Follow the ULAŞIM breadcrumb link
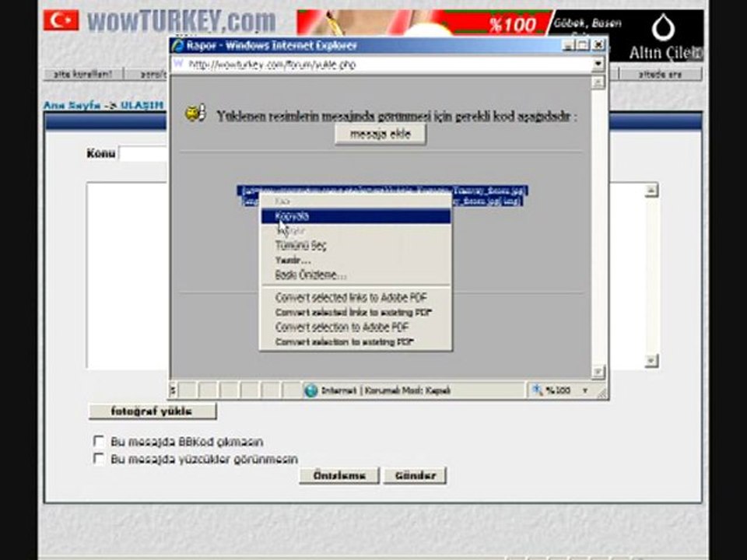Image resolution: width=747 pixels, height=560 pixels. [142, 105]
